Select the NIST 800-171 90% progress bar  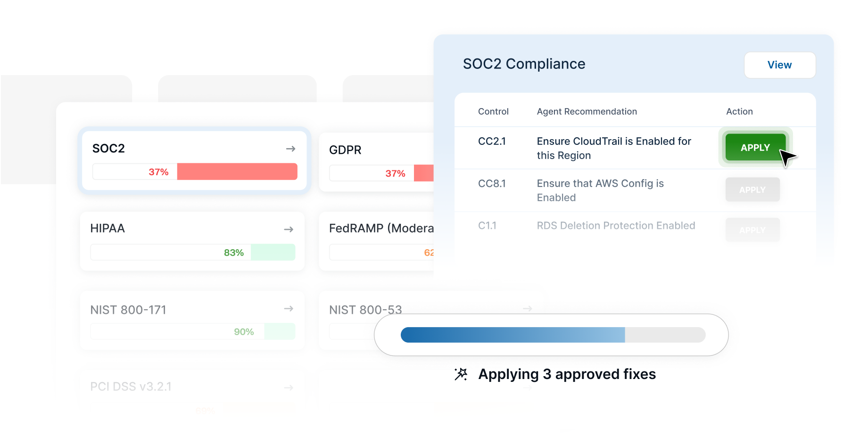(x=193, y=332)
